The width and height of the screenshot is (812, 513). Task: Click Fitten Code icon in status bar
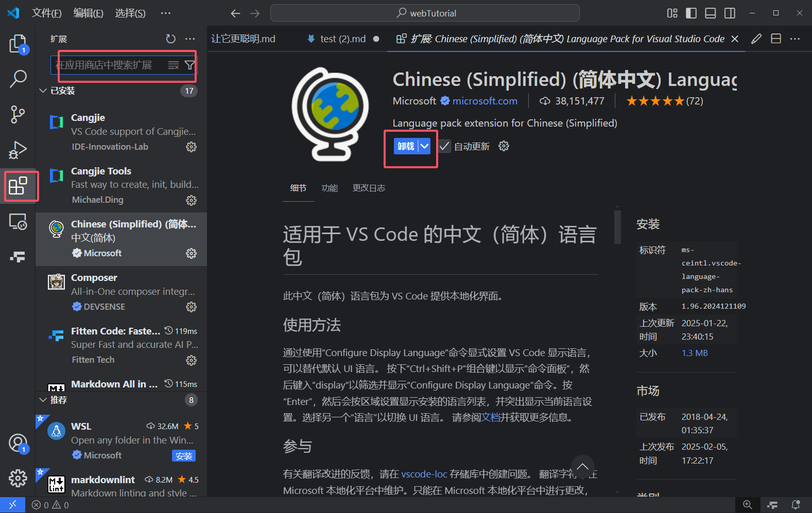click(x=772, y=505)
